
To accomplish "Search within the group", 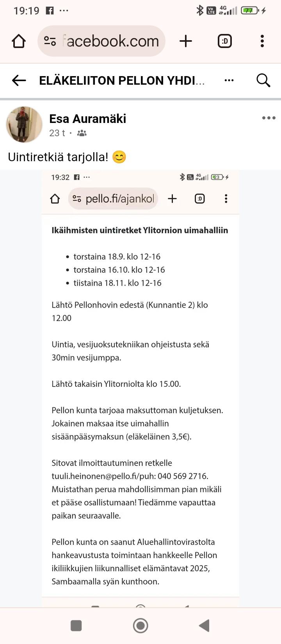I will coord(263,80).
